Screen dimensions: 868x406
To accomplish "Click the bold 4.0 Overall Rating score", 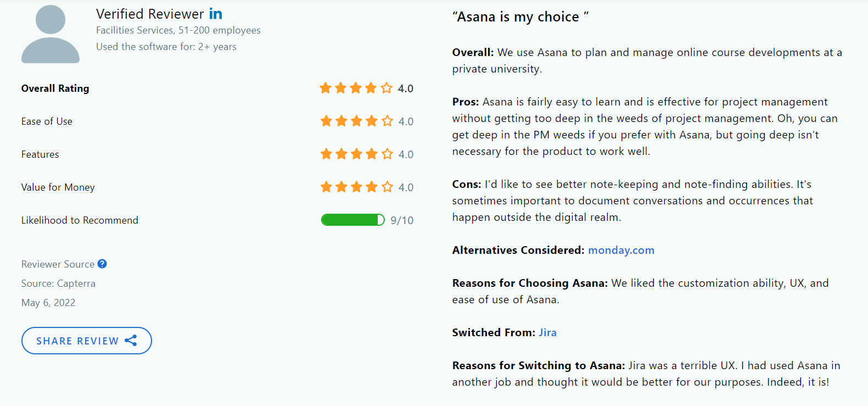I will click(406, 88).
